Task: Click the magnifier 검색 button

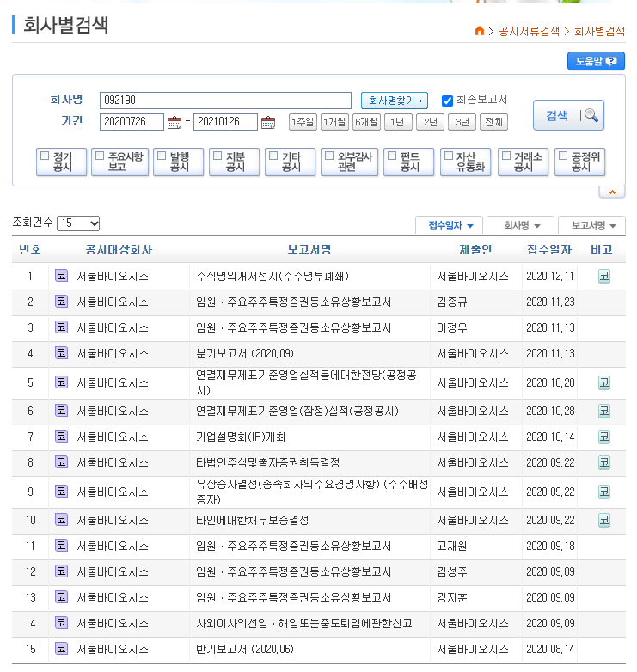Action: (568, 115)
